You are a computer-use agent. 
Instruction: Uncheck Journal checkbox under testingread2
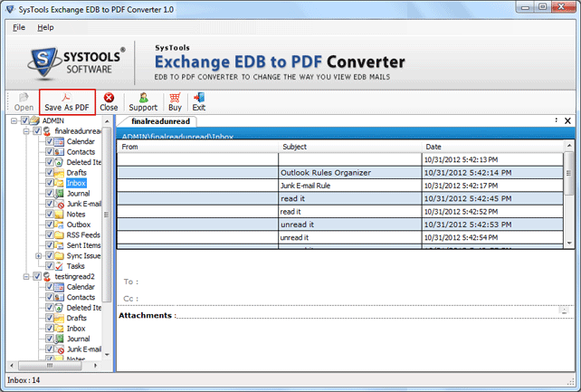[x=49, y=339]
